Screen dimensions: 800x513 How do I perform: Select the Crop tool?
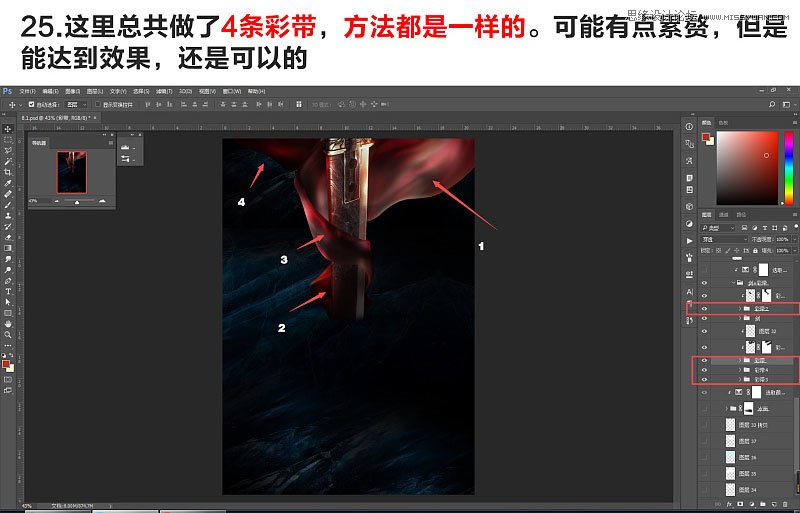8,172
